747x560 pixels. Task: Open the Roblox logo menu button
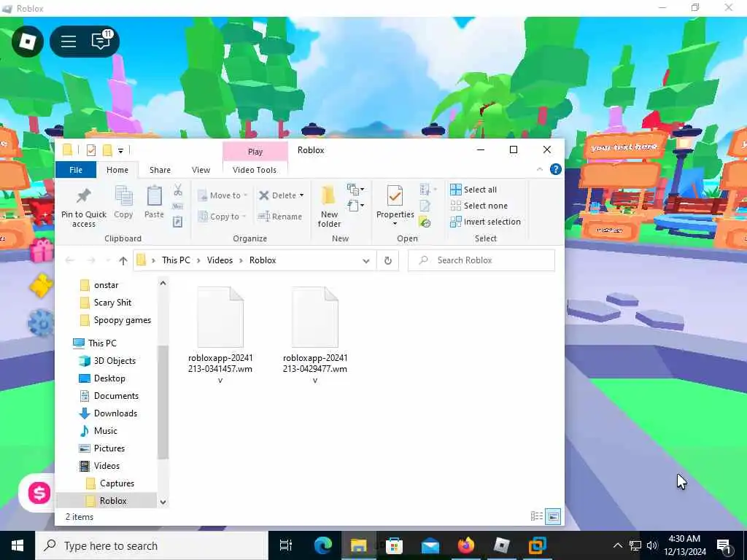pos(27,42)
